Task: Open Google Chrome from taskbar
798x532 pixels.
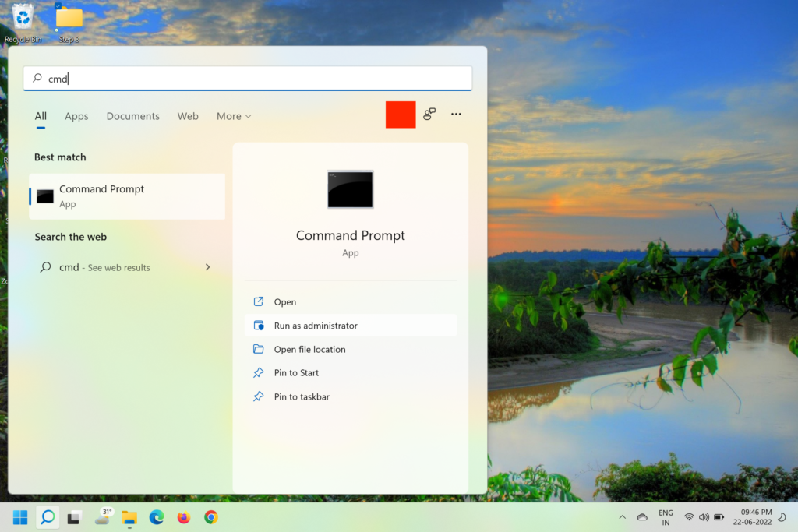Action: click(x=211, y=516)
